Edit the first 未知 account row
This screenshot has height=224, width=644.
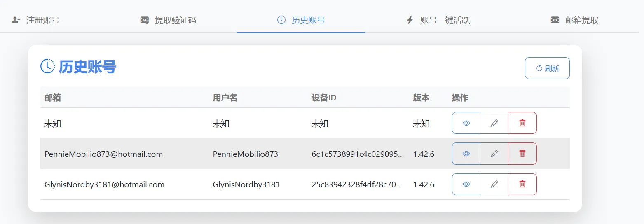[494, 123]
